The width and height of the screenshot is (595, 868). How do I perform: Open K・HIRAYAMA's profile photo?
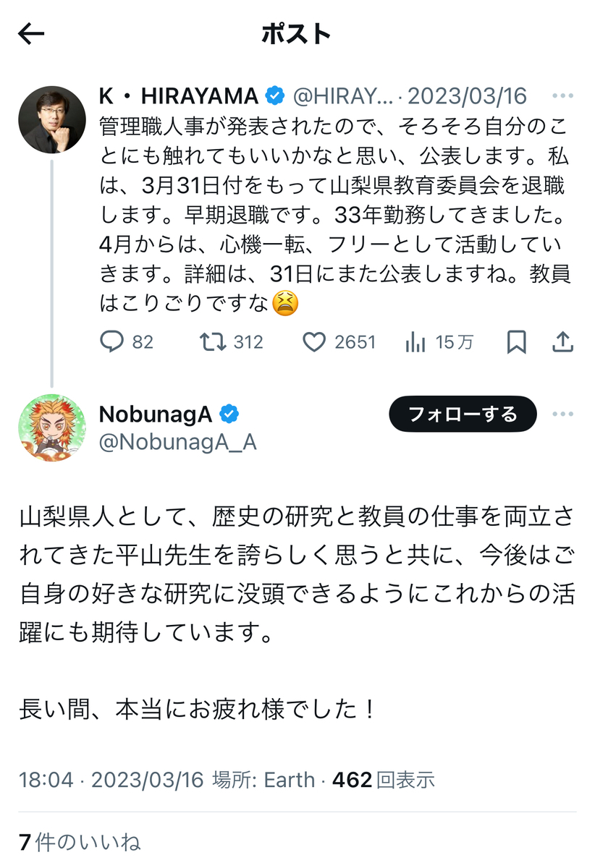52,119
